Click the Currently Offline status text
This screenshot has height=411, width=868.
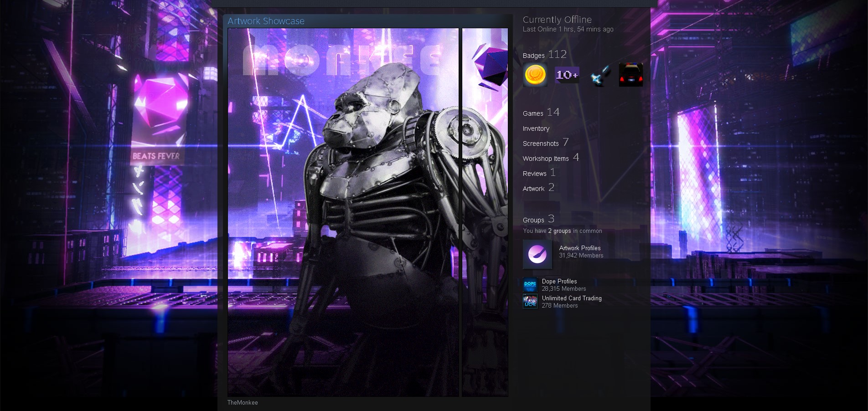click(557, 20)
